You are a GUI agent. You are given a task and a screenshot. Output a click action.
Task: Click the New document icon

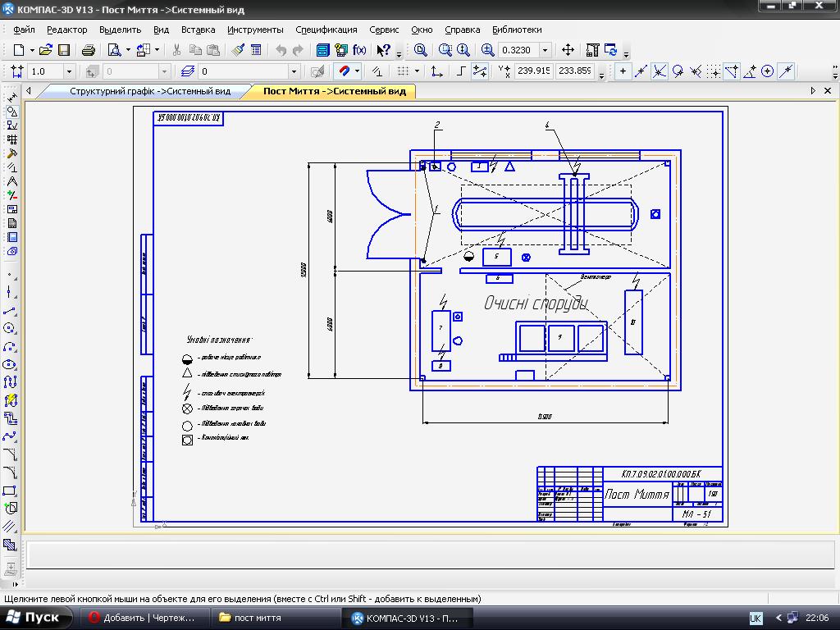click(x=19, y=50)
